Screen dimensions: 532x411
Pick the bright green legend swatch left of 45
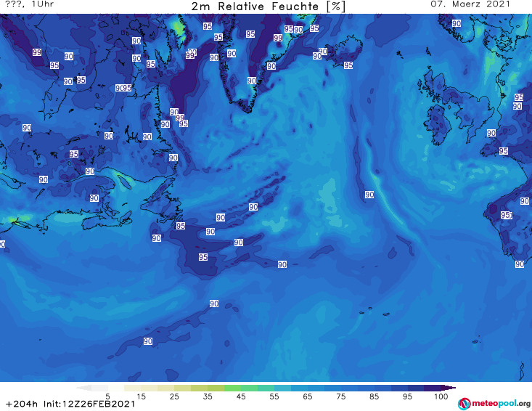[x=232, y=388]
